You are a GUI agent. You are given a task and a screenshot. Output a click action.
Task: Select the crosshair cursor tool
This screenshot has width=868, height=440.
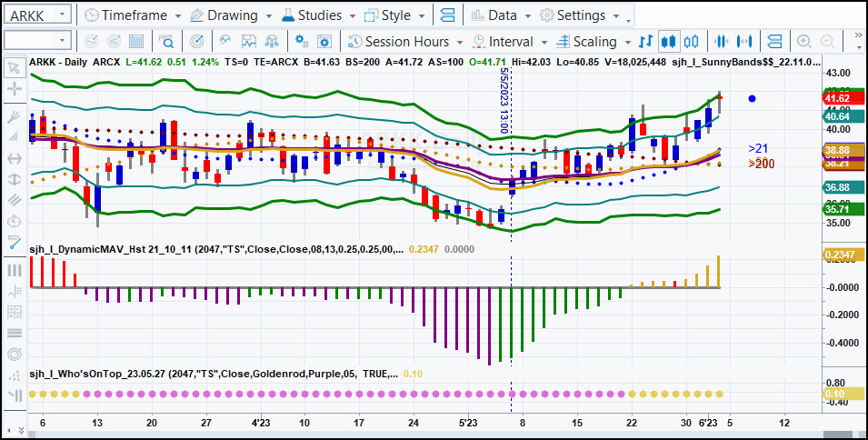coord(14,88)
